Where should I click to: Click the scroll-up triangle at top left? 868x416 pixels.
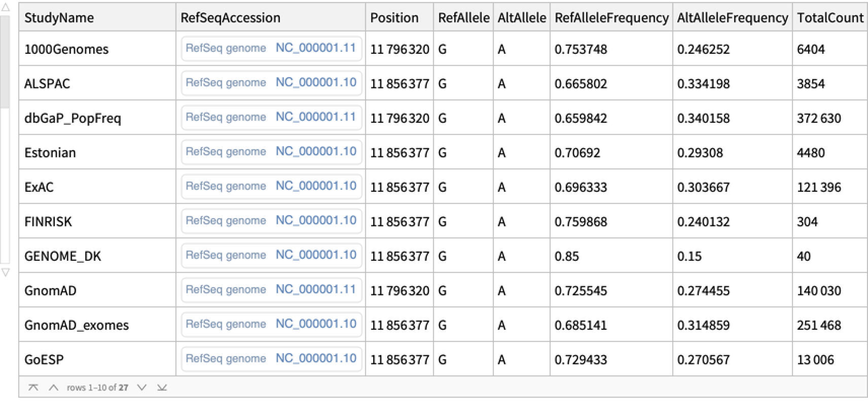(x=6, y=8)
